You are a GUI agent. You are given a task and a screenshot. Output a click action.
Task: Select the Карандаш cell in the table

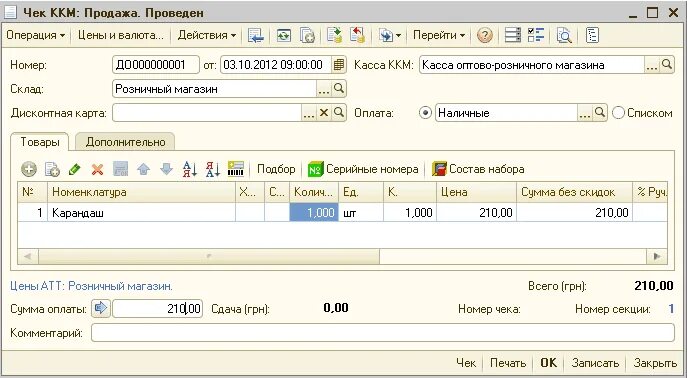coord(141,213)
